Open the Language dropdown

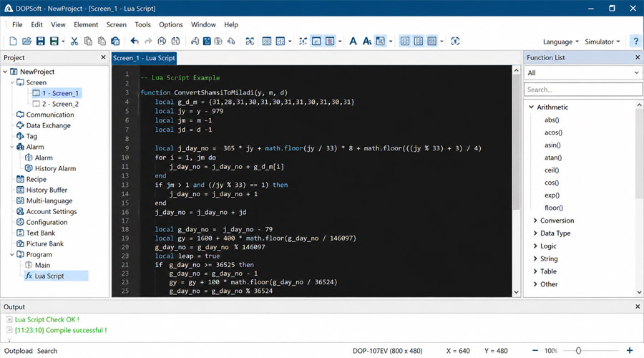coord(560,42)
